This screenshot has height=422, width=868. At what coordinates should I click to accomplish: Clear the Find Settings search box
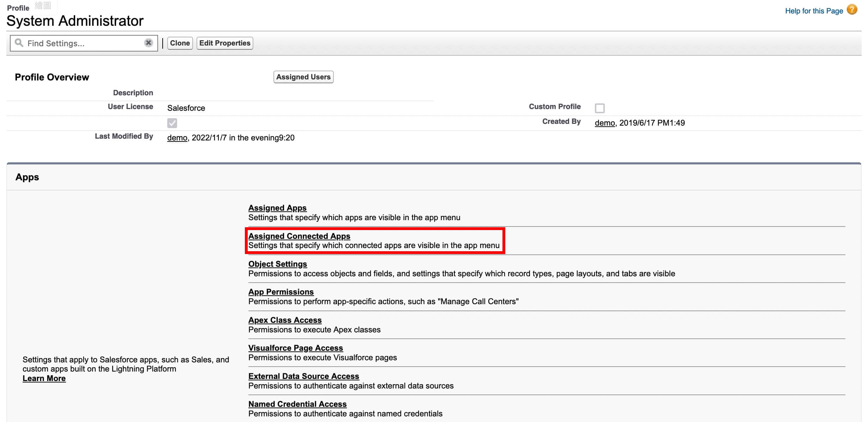(x=149, y=43)
